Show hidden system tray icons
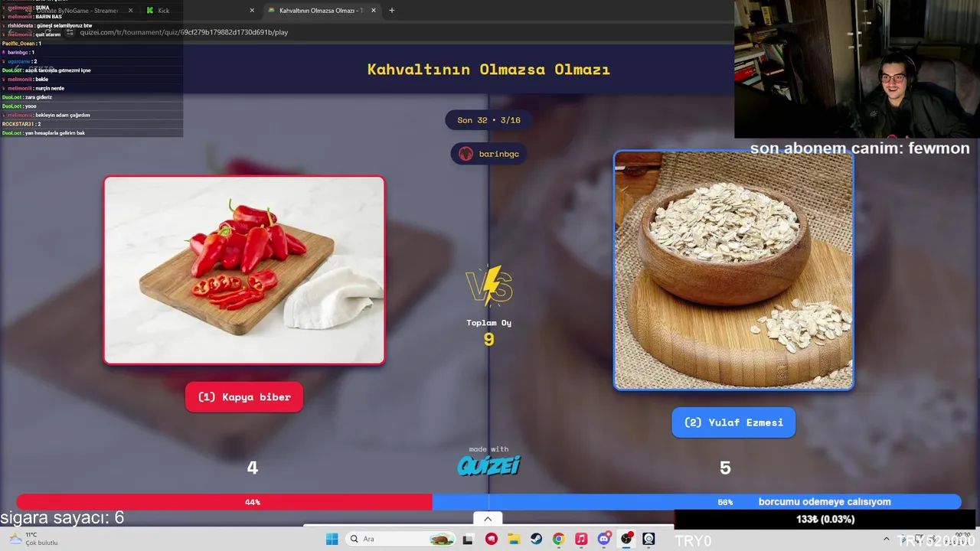Image resolution: width=980 pixels, height=551 pixels. [887, 539]
